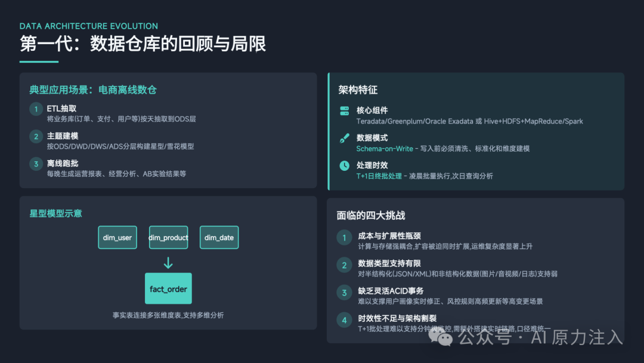The height and width of the screenshot is (363, 644).
Task: Select the 主题建模 item title
Action: click(x=63, y=136)
